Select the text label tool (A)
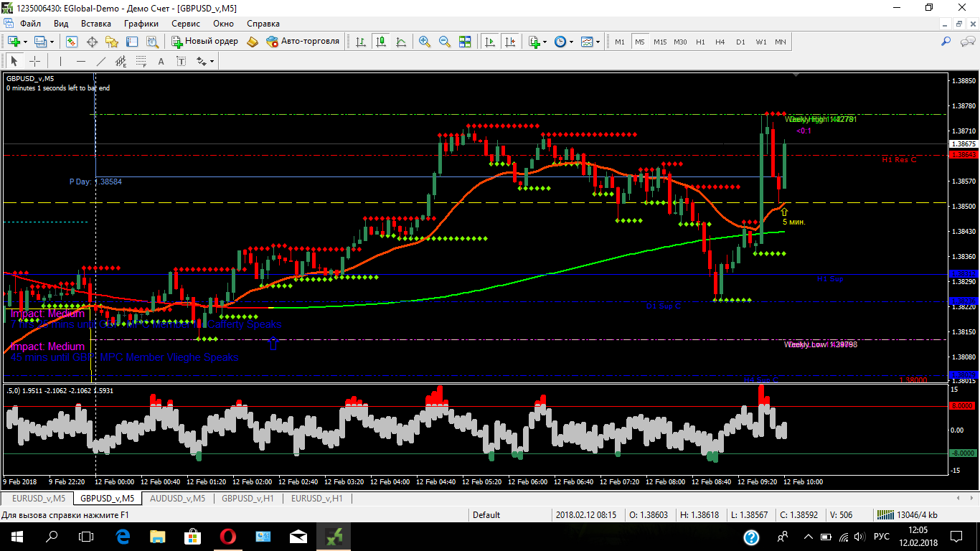 coord(161,61)
